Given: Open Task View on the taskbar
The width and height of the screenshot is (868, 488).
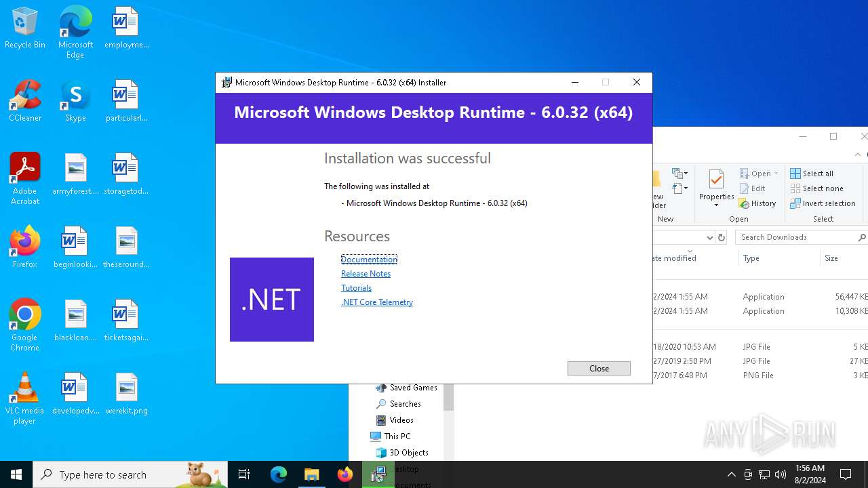Looking at the screenshot, I should click(x=244, y=474).
